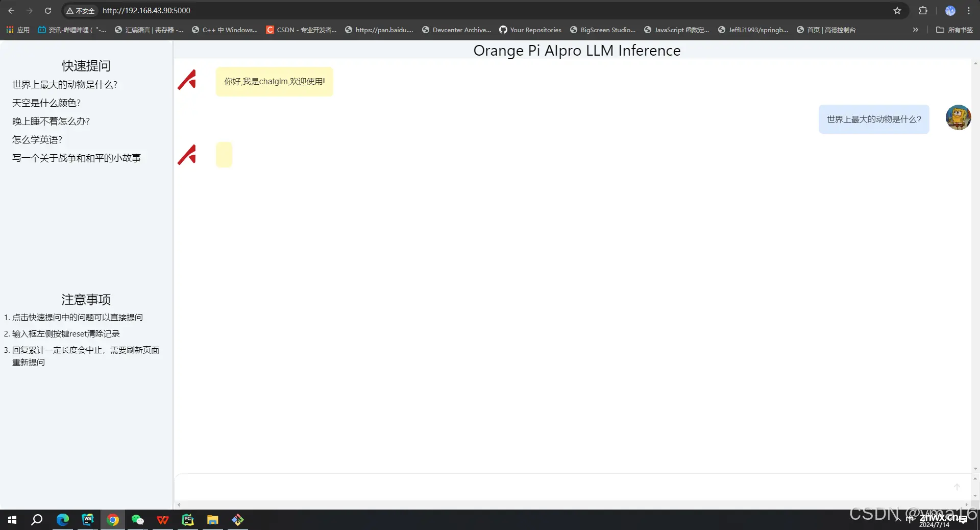980x530 pixels.
Task: Click the browser forward arrow
Action: click(30, 11)
